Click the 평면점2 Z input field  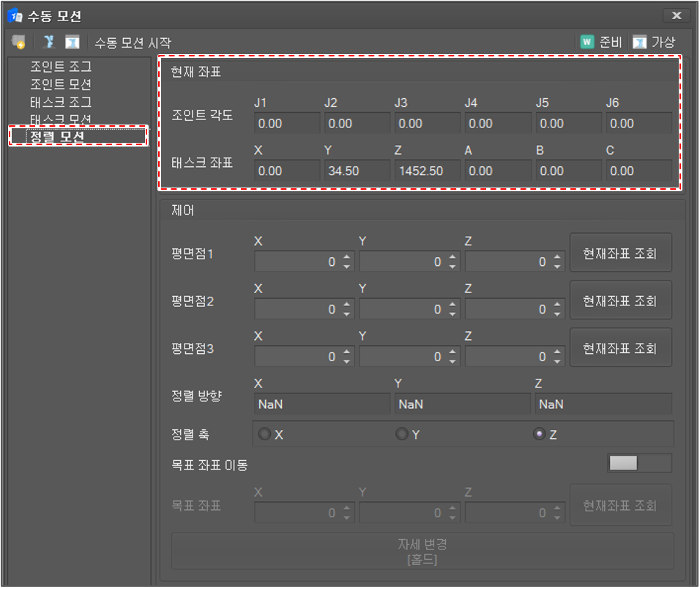[507, 309]
